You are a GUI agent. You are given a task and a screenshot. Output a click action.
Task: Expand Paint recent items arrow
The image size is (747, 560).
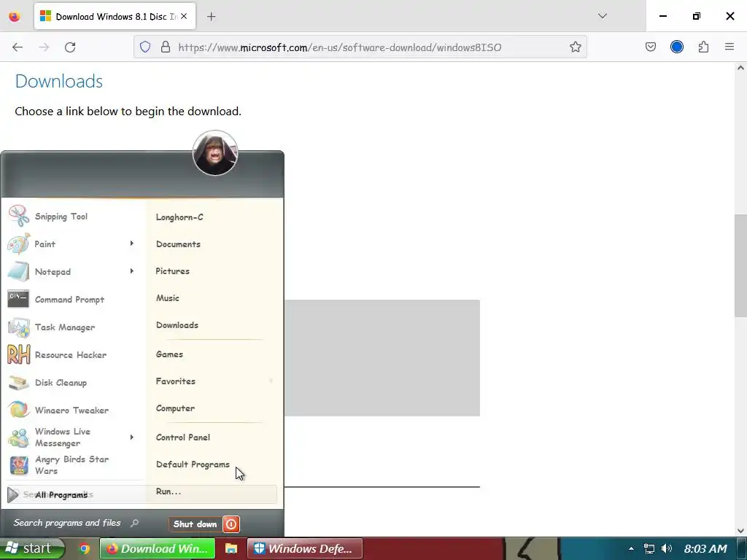coord(132,244)
